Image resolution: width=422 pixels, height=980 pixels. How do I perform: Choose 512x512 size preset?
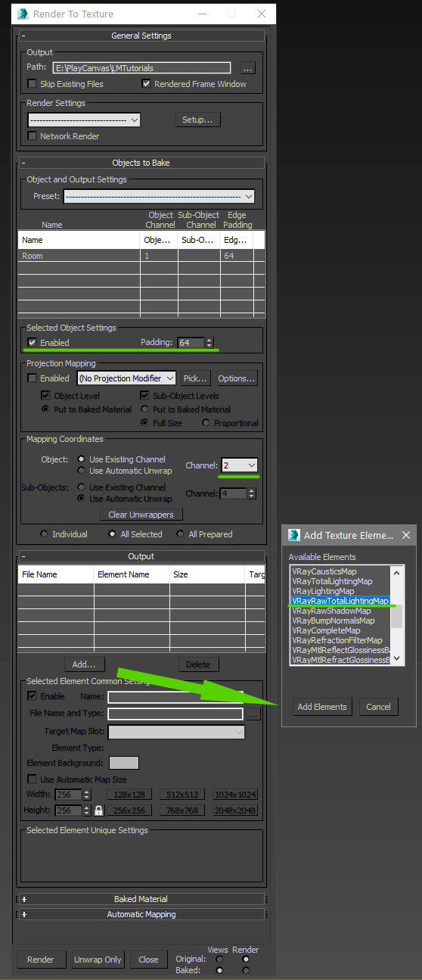point(182,795)
